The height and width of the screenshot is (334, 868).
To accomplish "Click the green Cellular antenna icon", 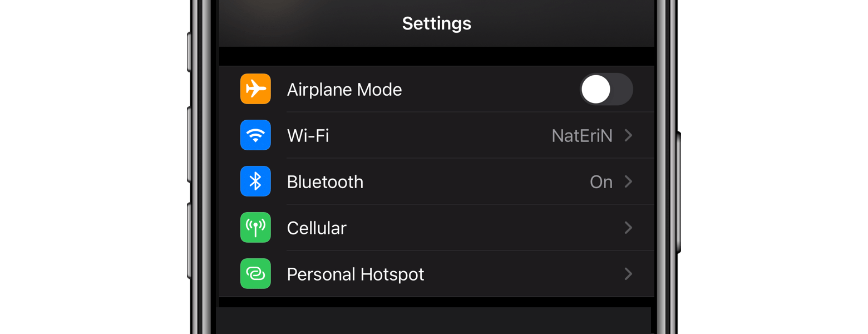I will click(x=255, y=228).
